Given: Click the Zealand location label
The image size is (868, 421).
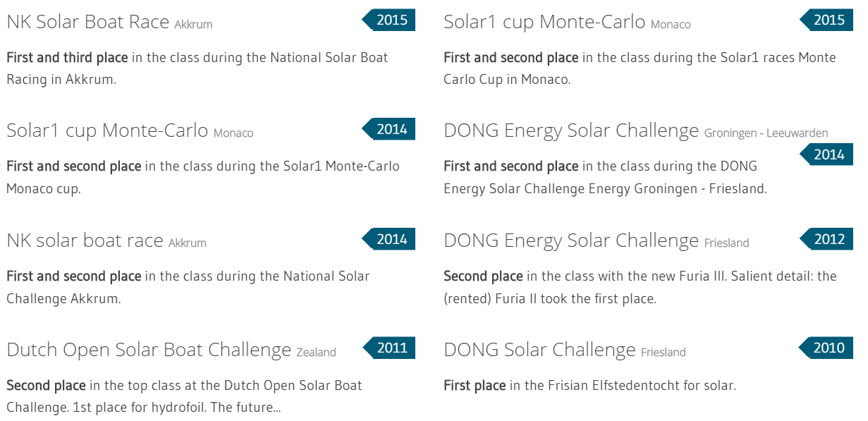Looking at the screenshot, I should coord(316,352).
